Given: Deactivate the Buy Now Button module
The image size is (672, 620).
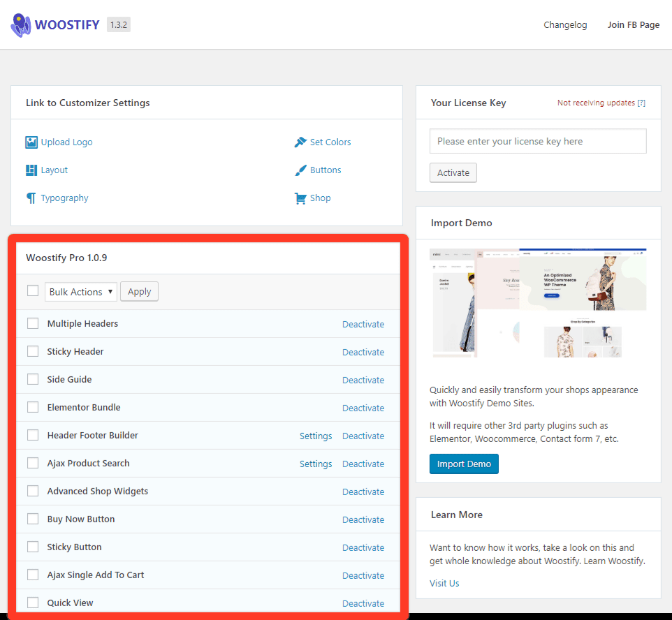Looking at the screenshot, I should tap(363, 519).
